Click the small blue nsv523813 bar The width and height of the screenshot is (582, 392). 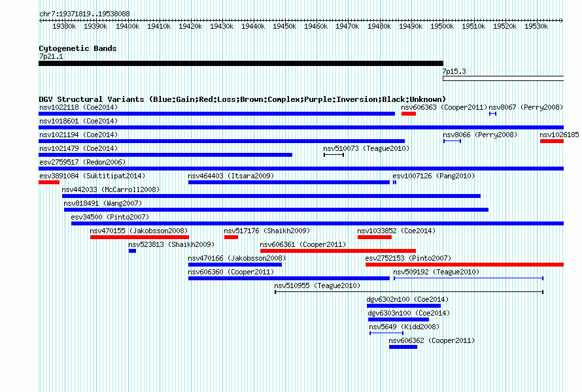(x=133, y=251)
